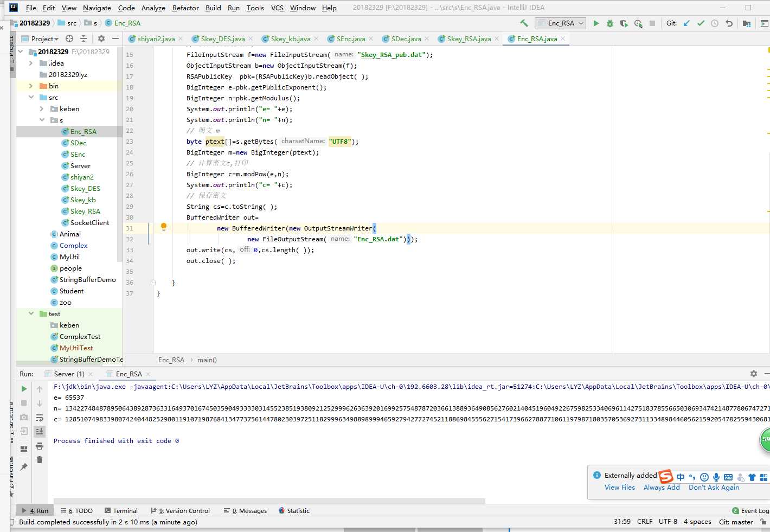Expand the .idea folder

coord(31,63)
